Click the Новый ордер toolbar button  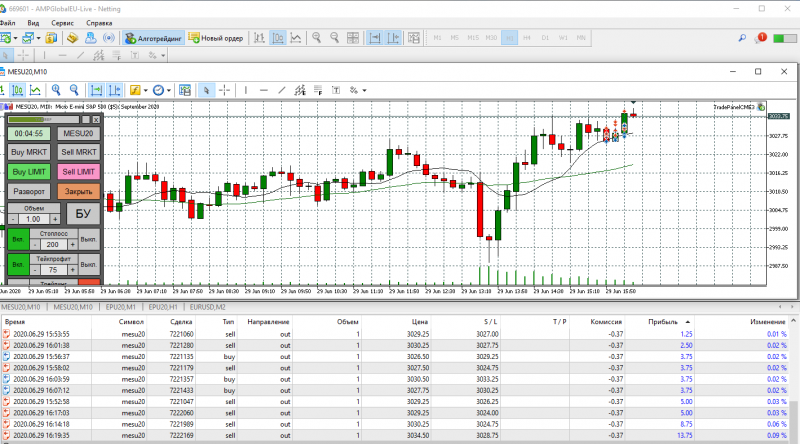point(216,38)
